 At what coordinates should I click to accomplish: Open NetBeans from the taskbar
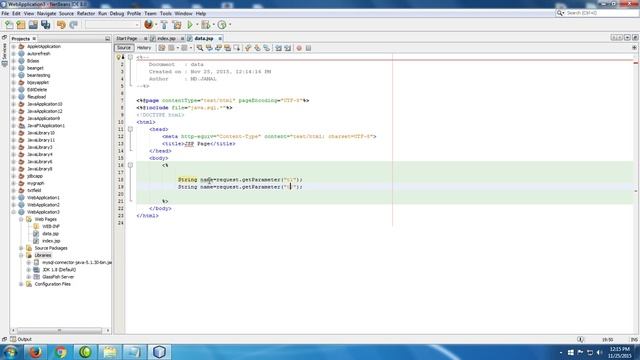[x=159, y=352]
